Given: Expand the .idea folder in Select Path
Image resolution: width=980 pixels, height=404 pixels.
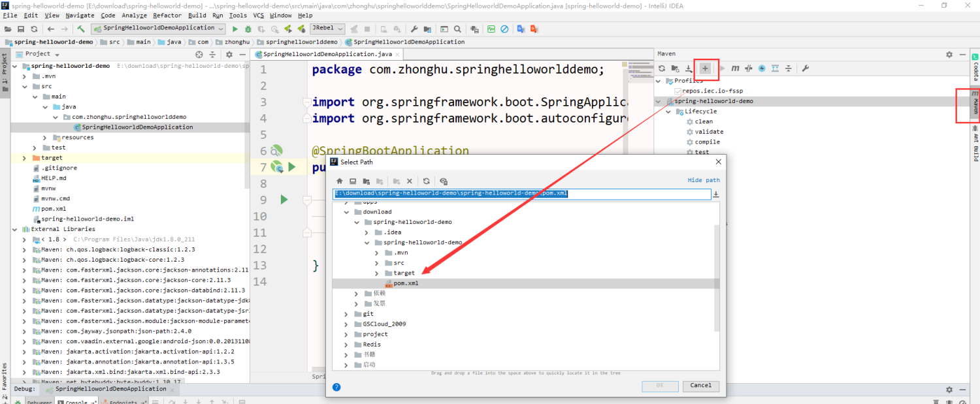Looking at the screenshot, I should pyautogui.click(x=367, y=232).
